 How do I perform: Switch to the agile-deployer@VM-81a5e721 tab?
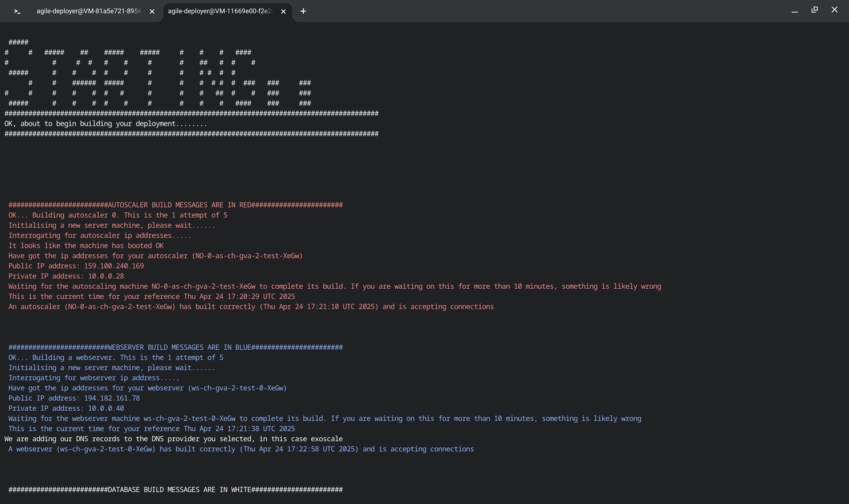[88, 11]
